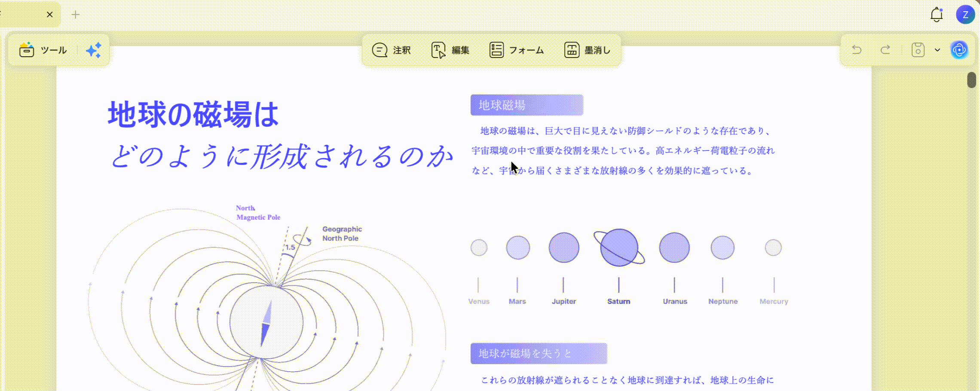Screen dimensions: 980x391
Task: Click the redo arrow icon
Action: point(885,50)
